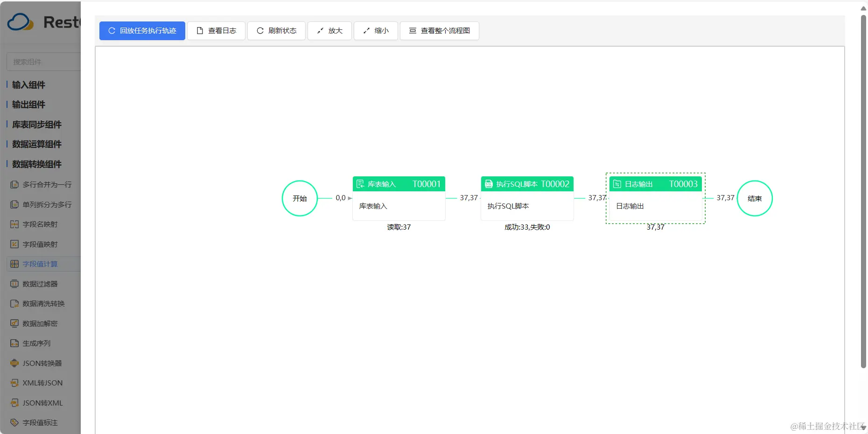Screen dimensions: 868x434
Task: Select the 数据清洗转换 label
Action: [x=44, y=303]
